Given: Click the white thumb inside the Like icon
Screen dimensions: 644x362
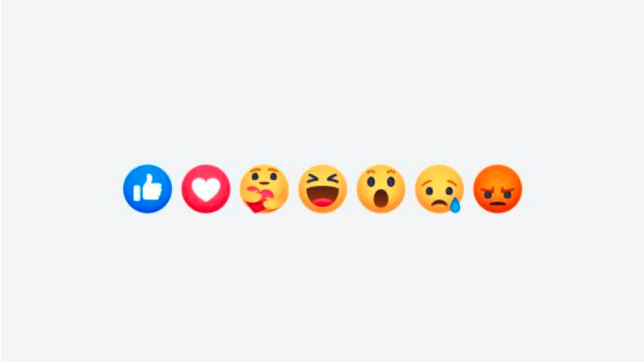Looking at the screenshot, I should click(x=147, y=188).
